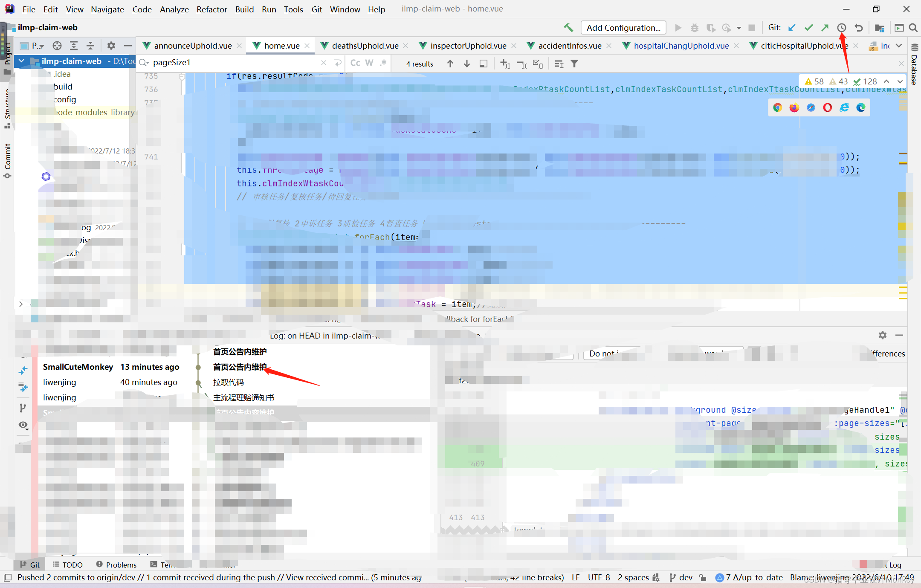This screenshot has width=921, height=588.
Task: Click the Git Push arrow icon
Action: [825, 28]
